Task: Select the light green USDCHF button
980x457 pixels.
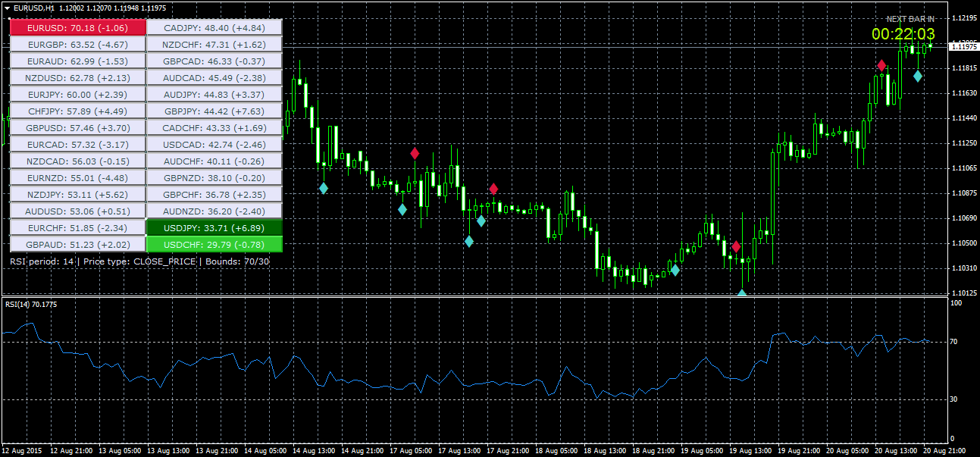Action: pyautogui.click(x=214, y=244)
